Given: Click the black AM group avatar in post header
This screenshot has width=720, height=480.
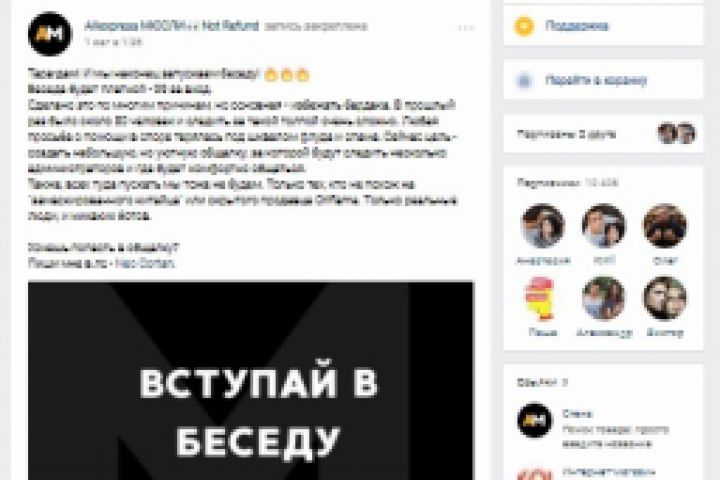Looking at the screenshot, I should click(x=50, y=34).
